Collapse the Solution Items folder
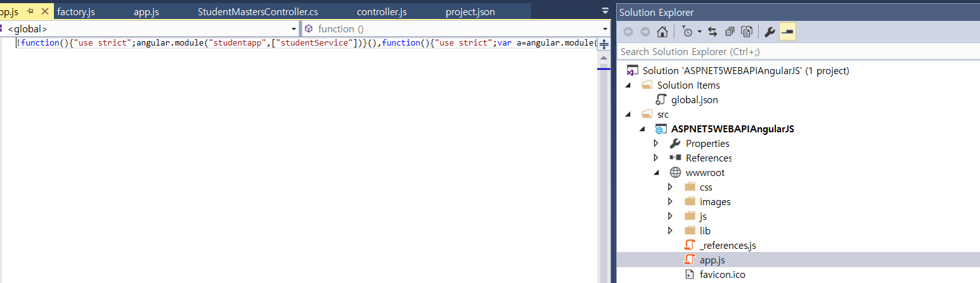This screenshot has height=283, width=980. click(x=628, y=85)
